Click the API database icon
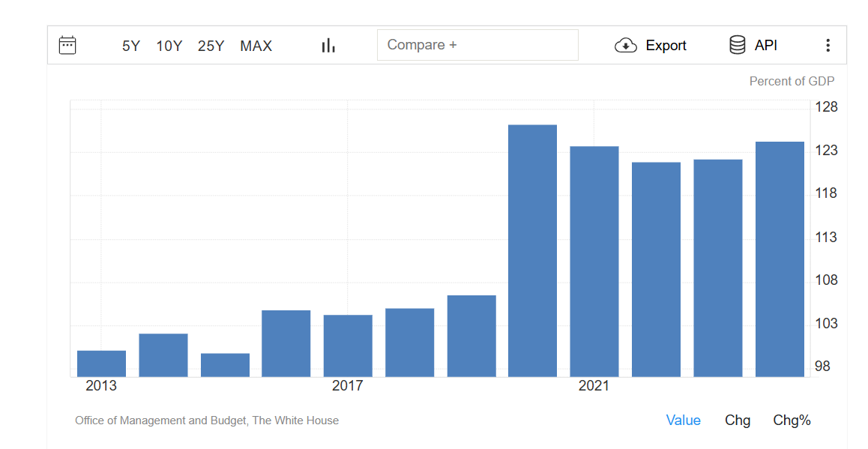This screenshot has height=449, width=868. pos(738,45)
